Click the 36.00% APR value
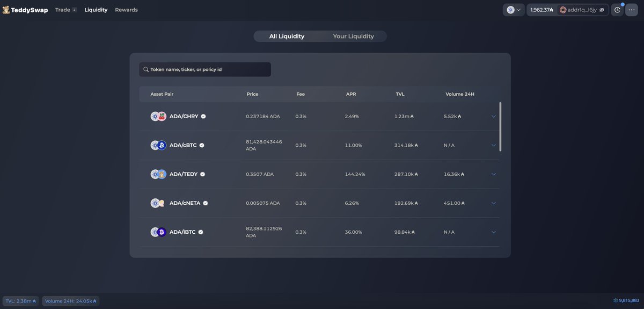Image resolution: width=644 pixels, height=309 pixels. coord(354,232)
